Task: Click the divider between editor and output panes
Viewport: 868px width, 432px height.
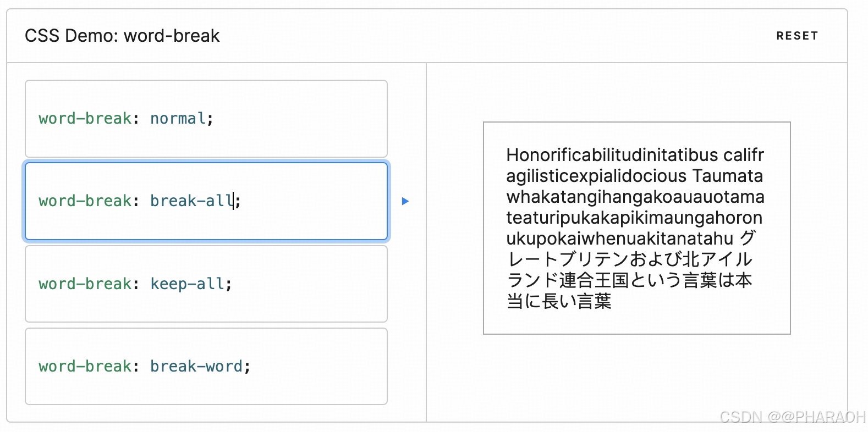Action: click(427, 236)
